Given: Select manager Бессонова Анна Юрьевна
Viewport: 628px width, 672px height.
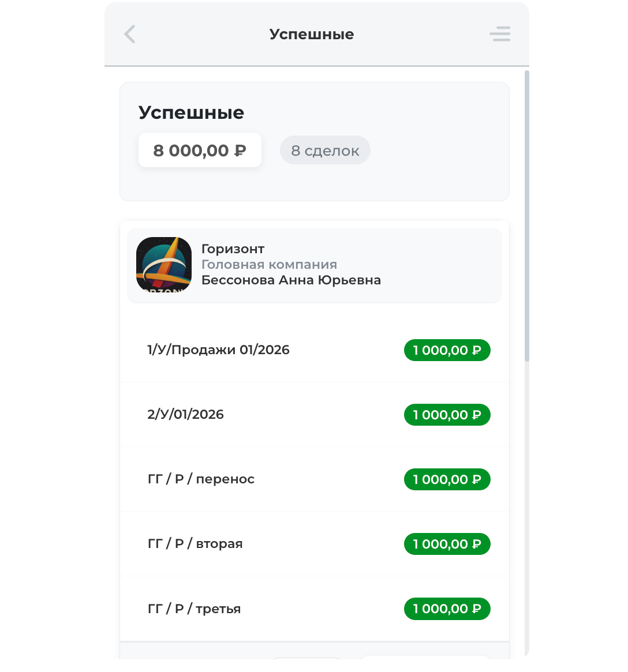Looking at the screenshot, I should 291,280.
